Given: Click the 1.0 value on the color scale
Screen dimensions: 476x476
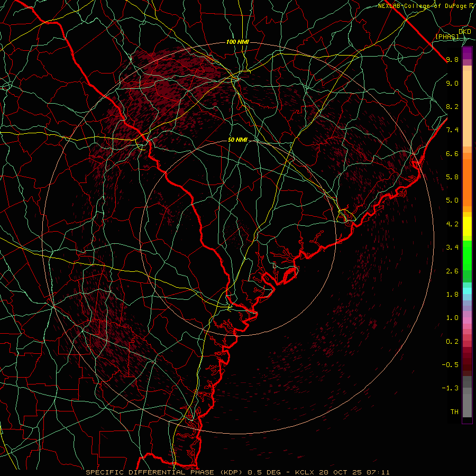Looking at the screenshot, I should pyautogui.click(x=452, y=318).
